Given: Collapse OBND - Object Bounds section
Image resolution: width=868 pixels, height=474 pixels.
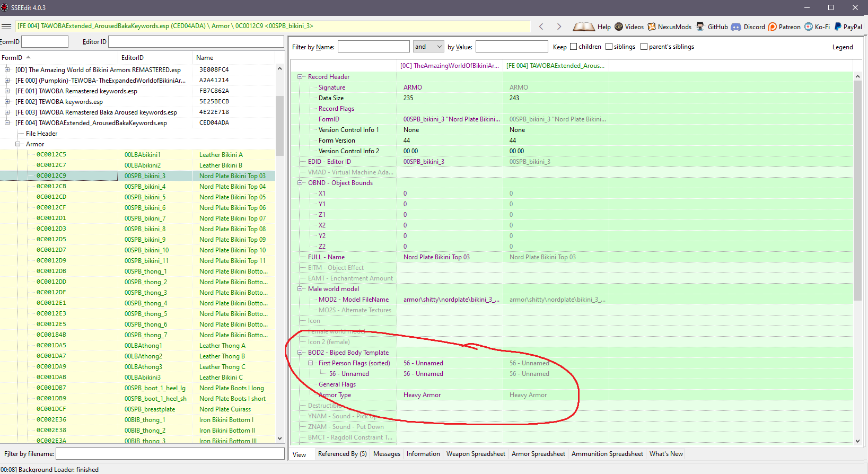Looking at the screenshot, I should click(300, 183).
